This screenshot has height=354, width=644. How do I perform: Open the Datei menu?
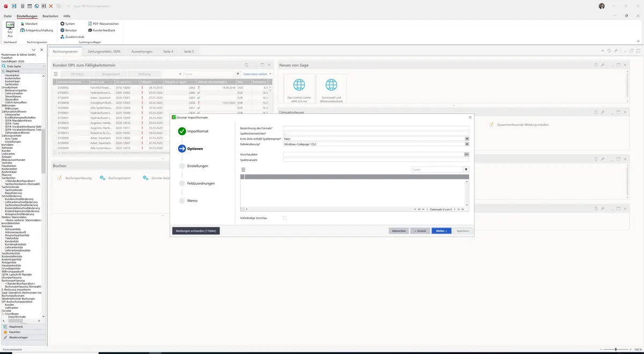click(x=8, y=16)
